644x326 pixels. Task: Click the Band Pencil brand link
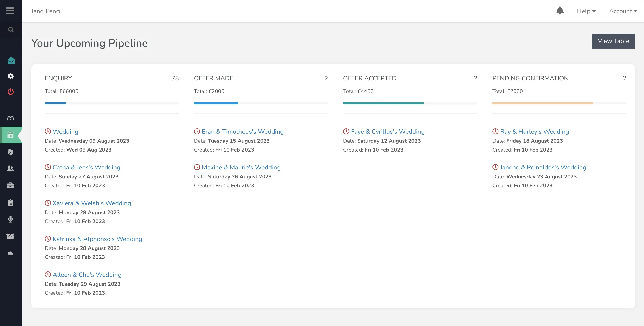click(45, 11)
